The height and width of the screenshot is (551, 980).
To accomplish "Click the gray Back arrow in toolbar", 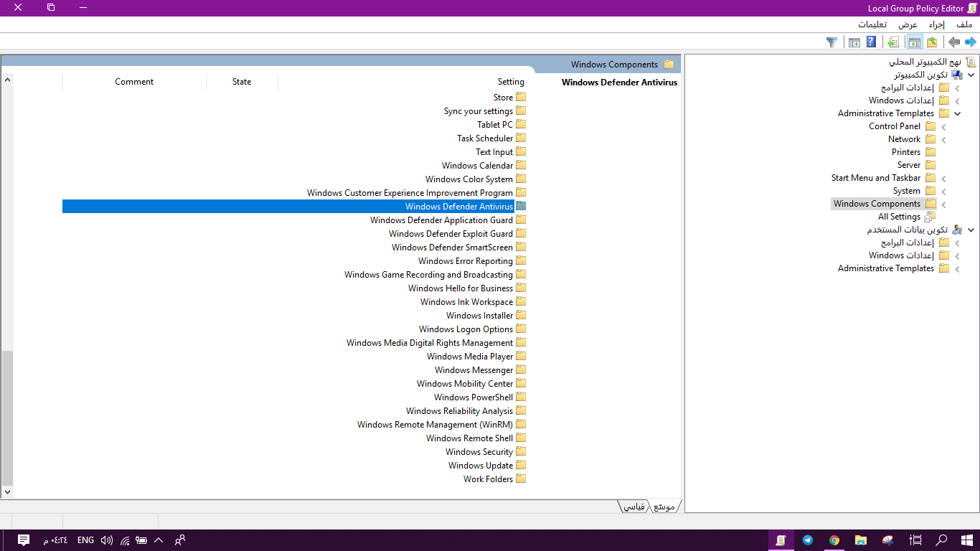I will click(953, 42).
